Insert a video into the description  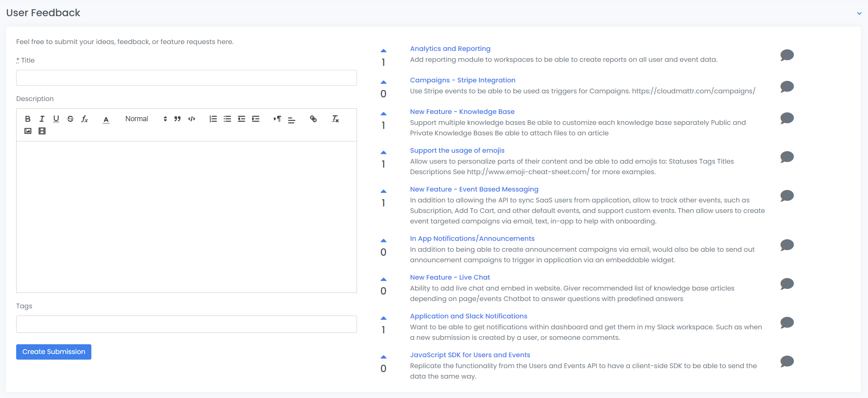42,131
